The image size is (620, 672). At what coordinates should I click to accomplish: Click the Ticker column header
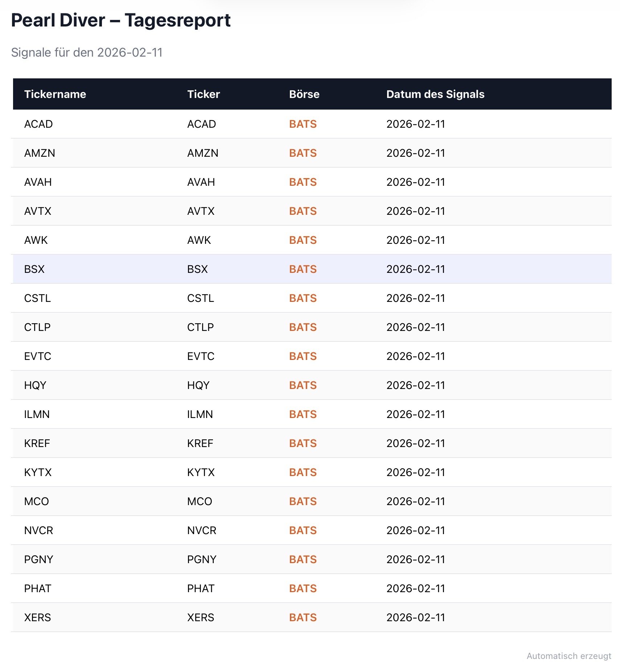(204, 94)
